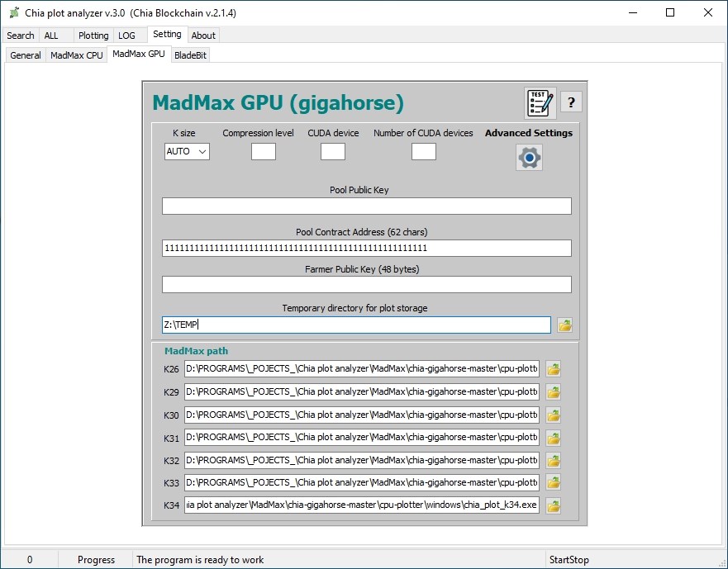Click the K31 path text field

(x=362, y=437)
